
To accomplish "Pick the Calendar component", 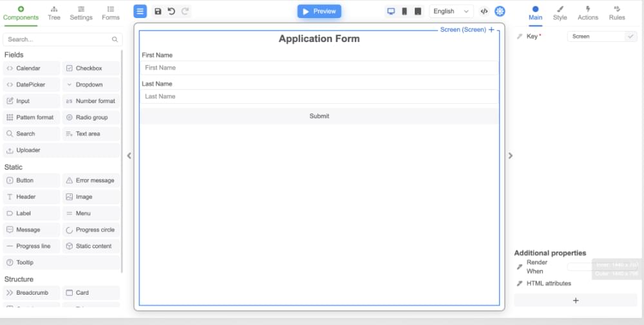I will [31, 68].
